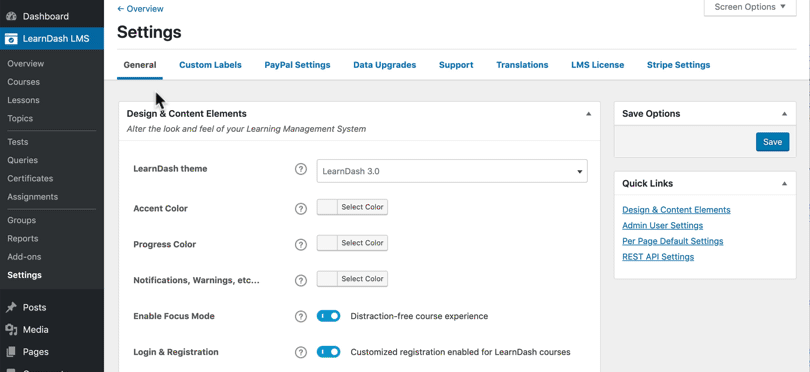The image size is (810, 372).
Task: Show help for Notifications, Warnings color
Action: [301, 281]
